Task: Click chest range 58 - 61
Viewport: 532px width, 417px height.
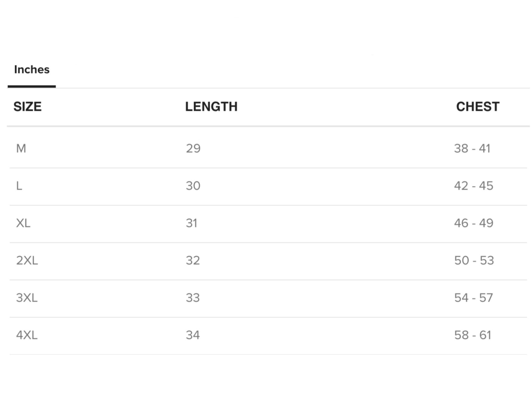Action: click(x=473, y=335)
